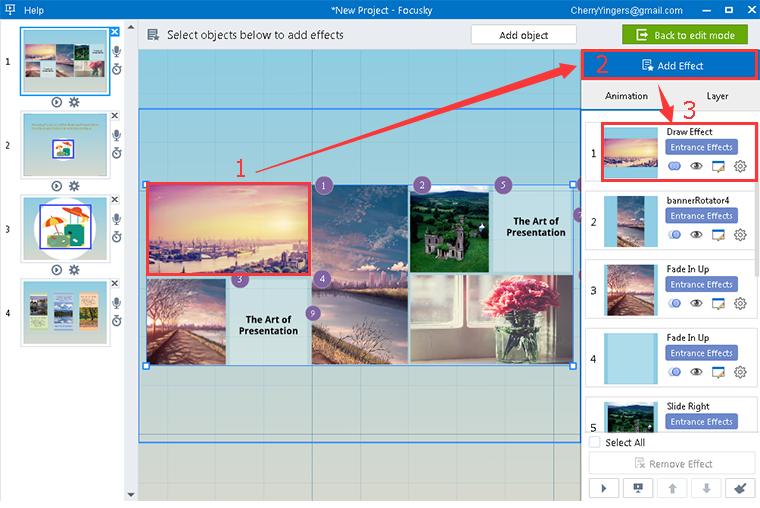Click the stopwatch timer icon beside slide 4
The image size is (760, 508).
click(116, 320)
